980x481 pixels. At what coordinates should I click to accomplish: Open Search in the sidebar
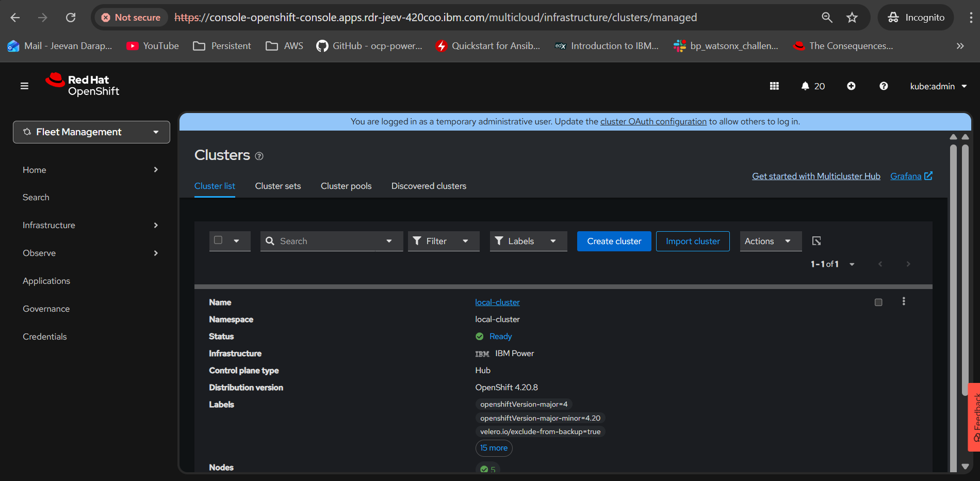pos(36,197)
